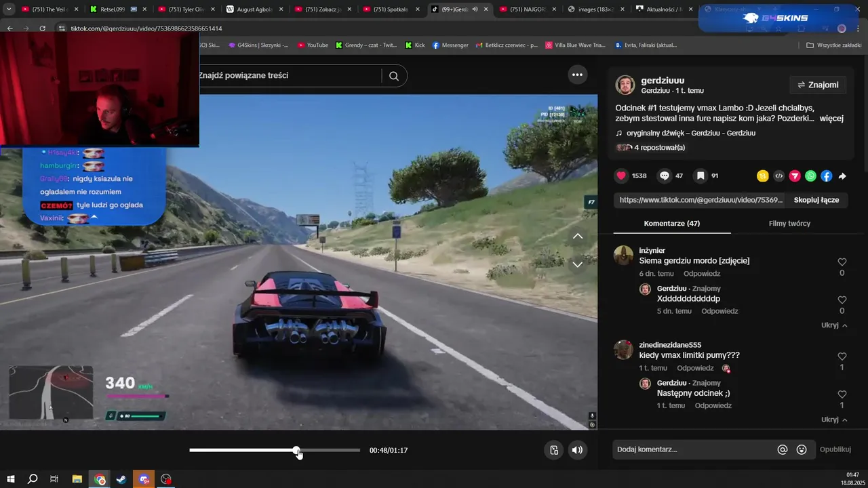Toggle the auto-scroll button next to volume

click(554, 450)
